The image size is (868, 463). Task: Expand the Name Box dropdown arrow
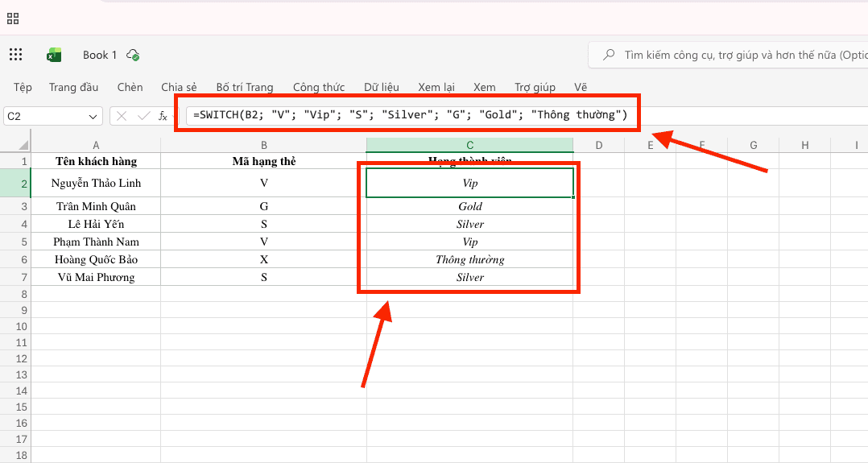(93, 116)
